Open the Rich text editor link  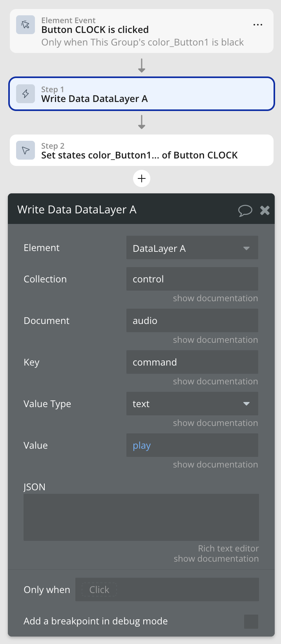(x=228, y=548)
